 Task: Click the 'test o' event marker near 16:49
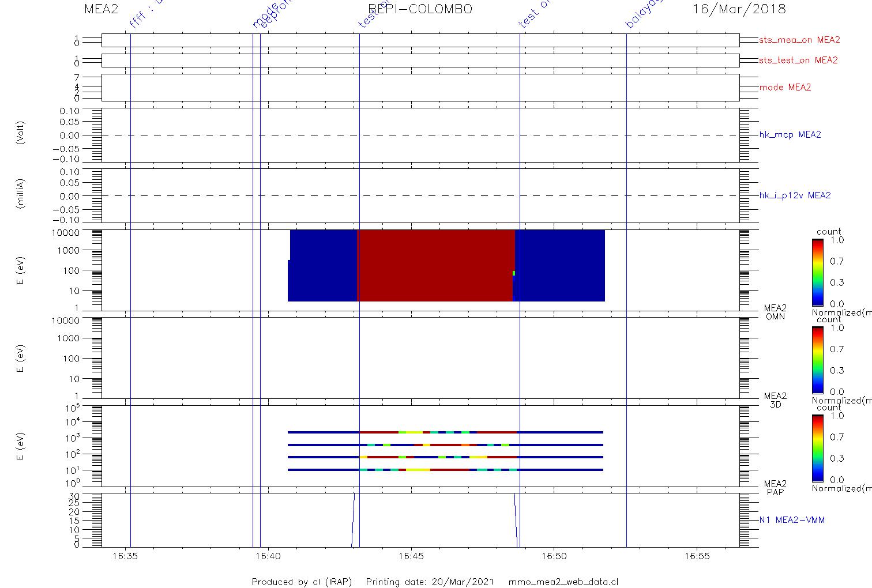coord(535,14)
